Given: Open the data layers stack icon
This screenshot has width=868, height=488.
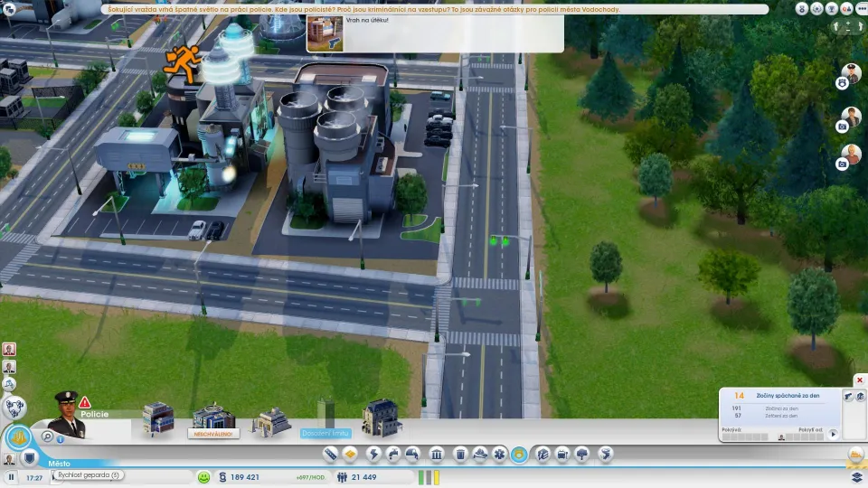Looking at the screenshot, I should tap(856, 476).
